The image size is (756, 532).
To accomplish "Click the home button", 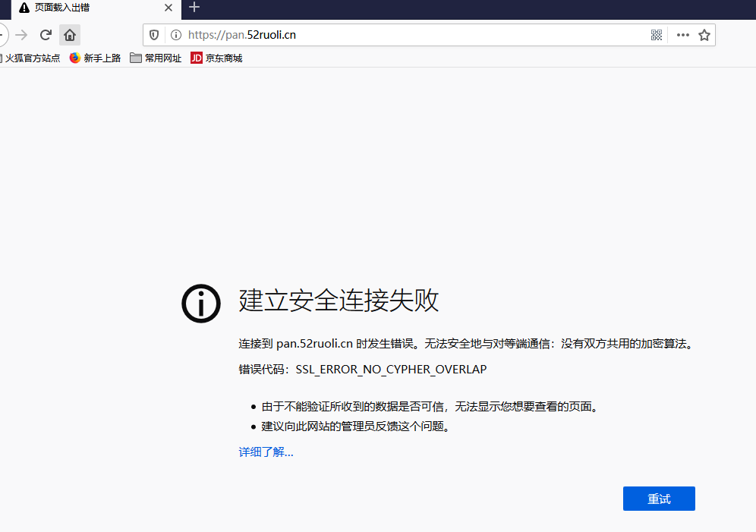I will (69, 34).
